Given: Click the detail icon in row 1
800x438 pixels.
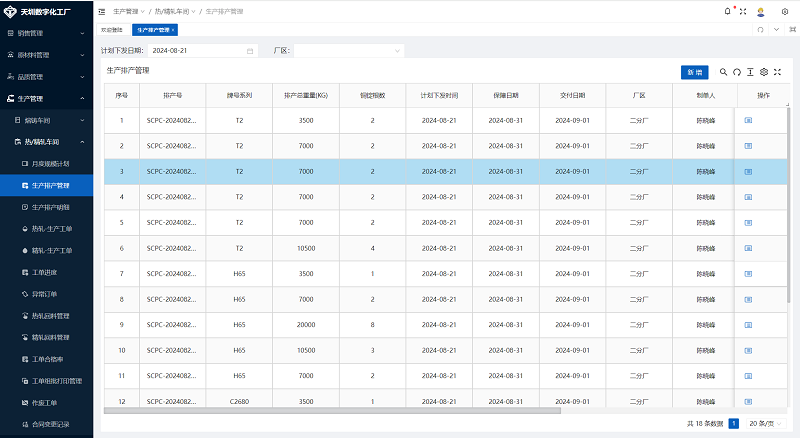Looking at the screenshot, I should (x=748, y=120).
